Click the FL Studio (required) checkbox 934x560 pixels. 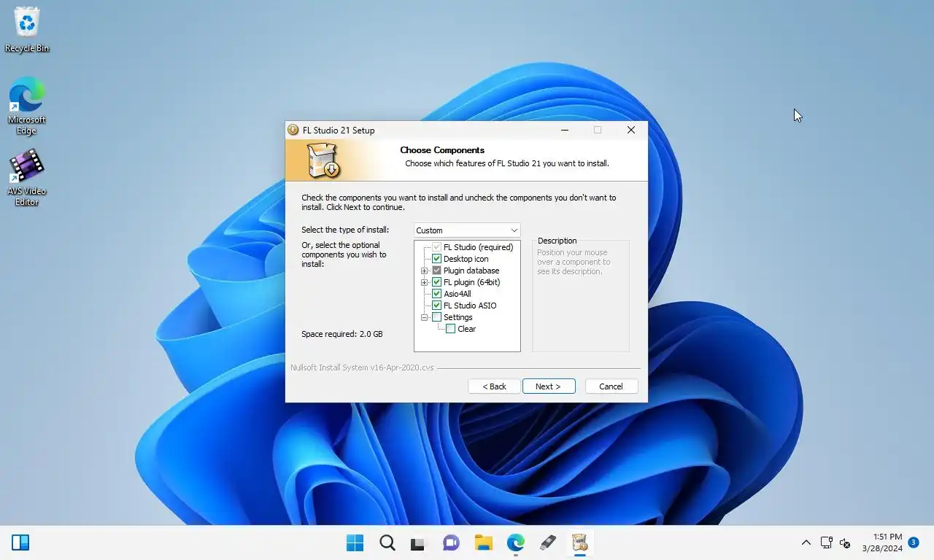(436, 247)
